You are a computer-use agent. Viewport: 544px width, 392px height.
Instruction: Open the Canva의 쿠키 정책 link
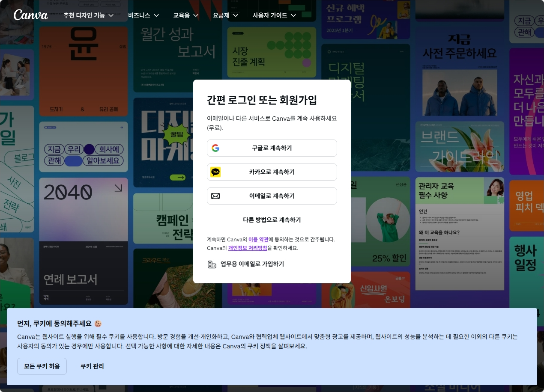point(247,346)
